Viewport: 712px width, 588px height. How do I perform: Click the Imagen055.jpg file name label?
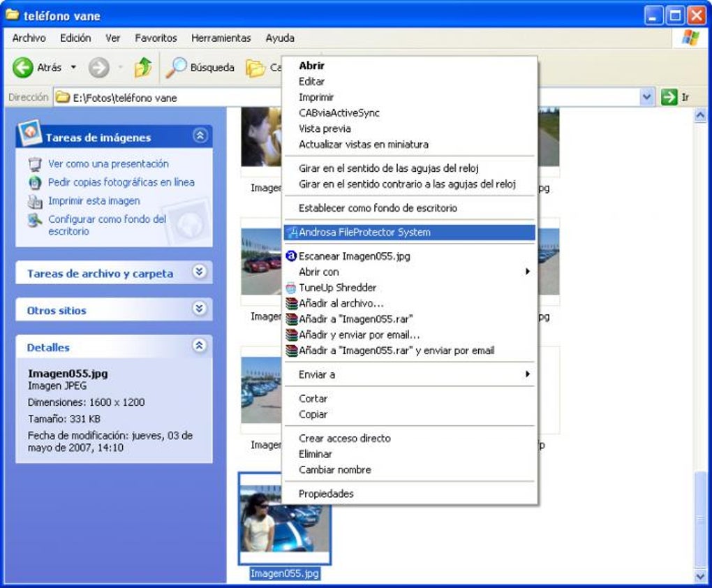tap(285, 573)
